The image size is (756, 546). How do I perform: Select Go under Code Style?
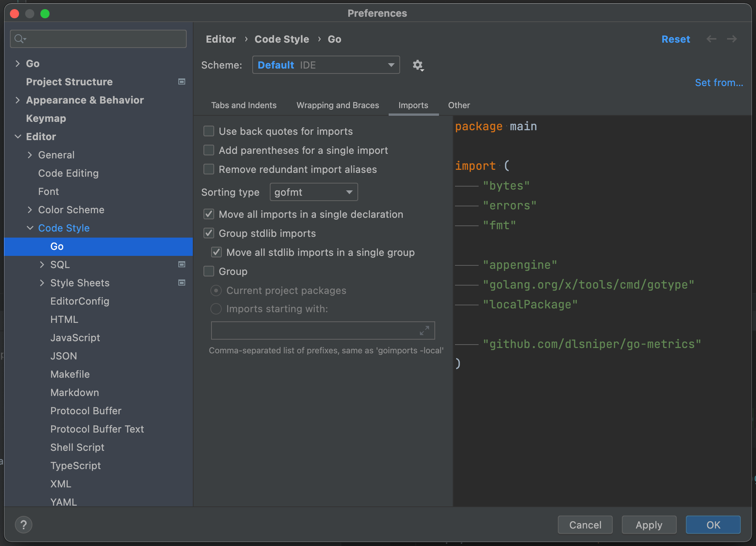click(x=98, y=246)
